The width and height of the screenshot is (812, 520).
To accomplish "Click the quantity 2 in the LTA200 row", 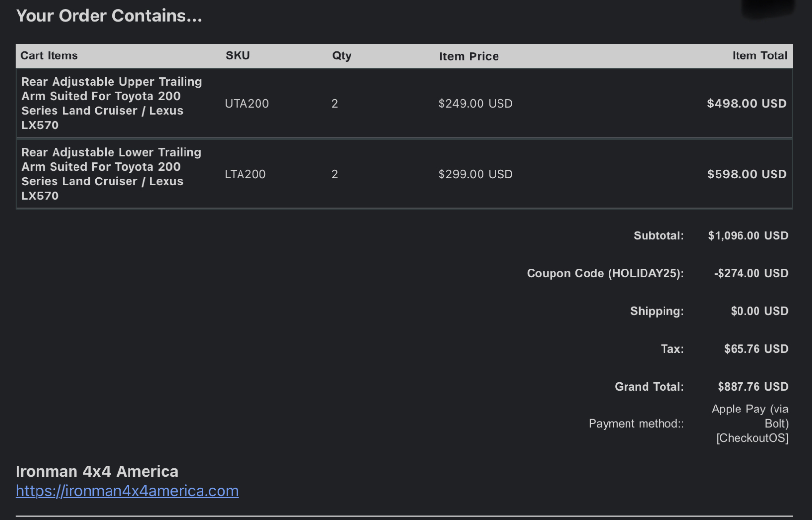I will click(335, 174).
